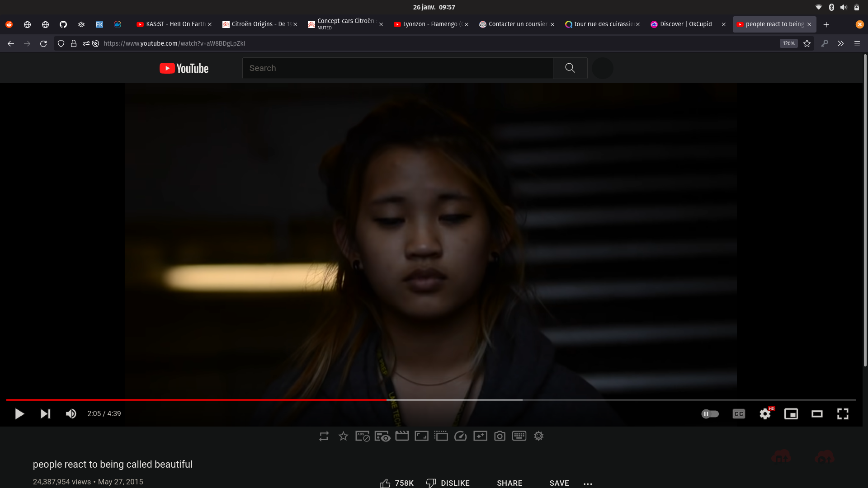Toggle the autoplay switch

[x=710, y=414]
